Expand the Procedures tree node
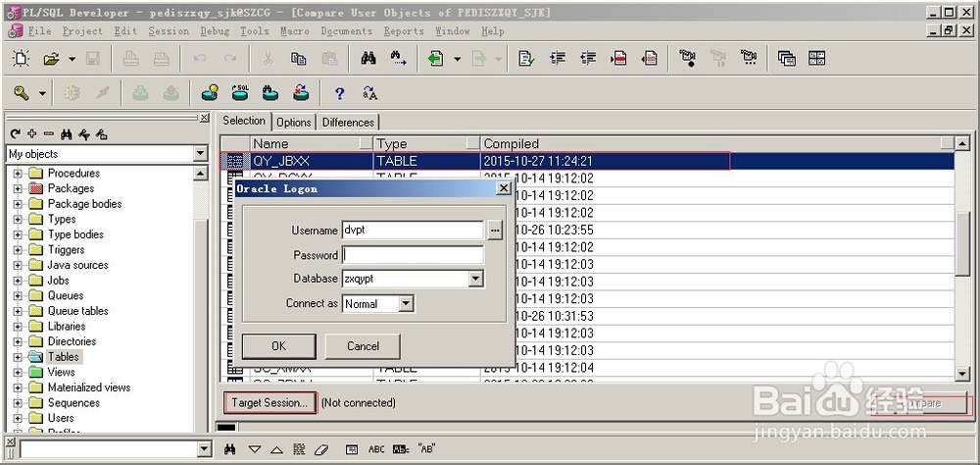Image resolution: width=980 pixels, height=465 pixels. point(18,174)
